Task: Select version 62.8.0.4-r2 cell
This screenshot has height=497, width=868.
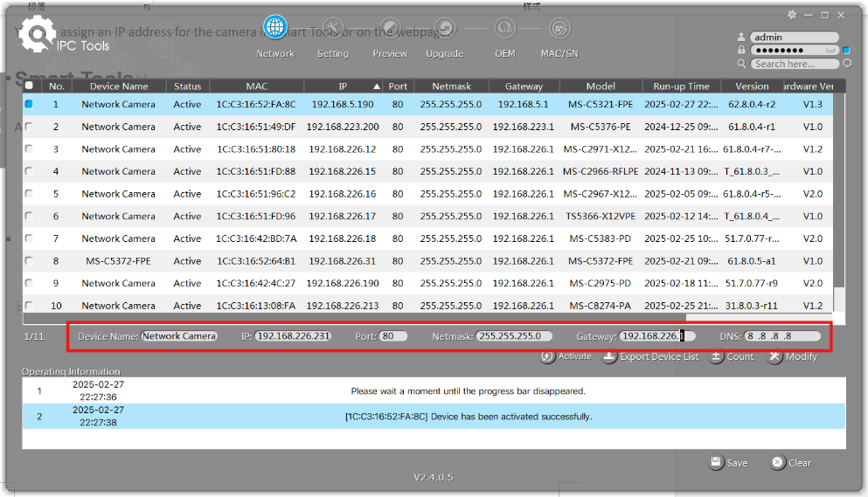Action: coord(752,104)
